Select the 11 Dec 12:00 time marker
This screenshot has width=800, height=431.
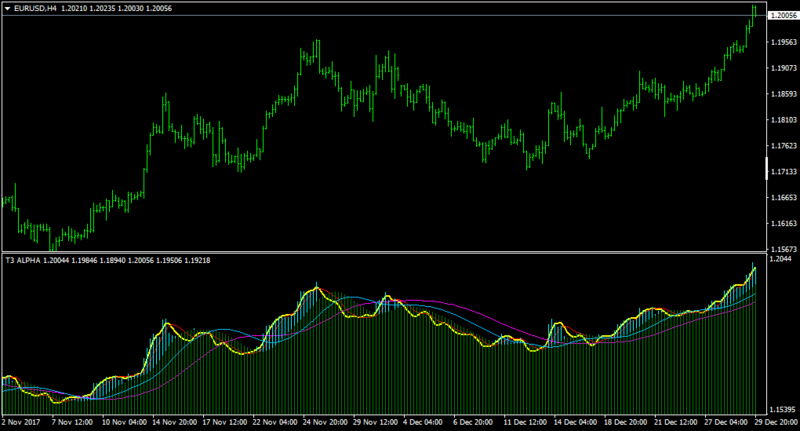point(525,422)
